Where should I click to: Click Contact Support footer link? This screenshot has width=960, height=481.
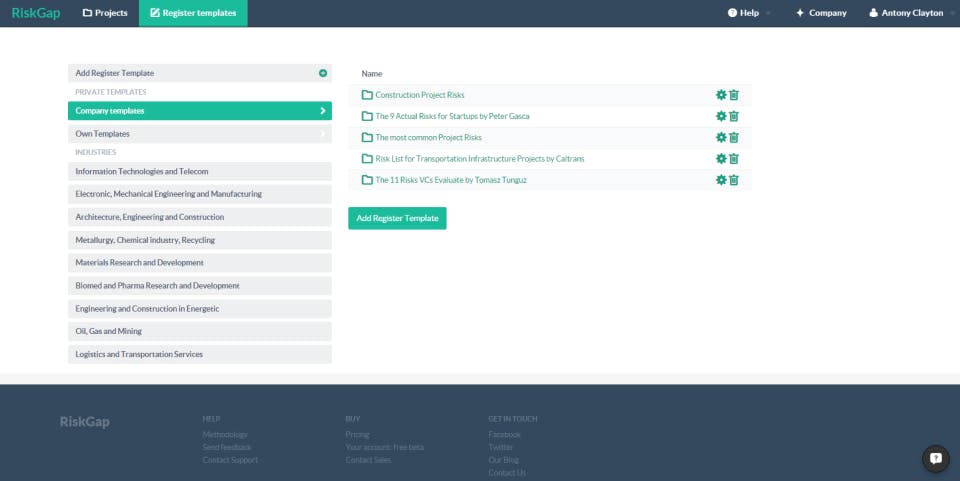(230, 460)
